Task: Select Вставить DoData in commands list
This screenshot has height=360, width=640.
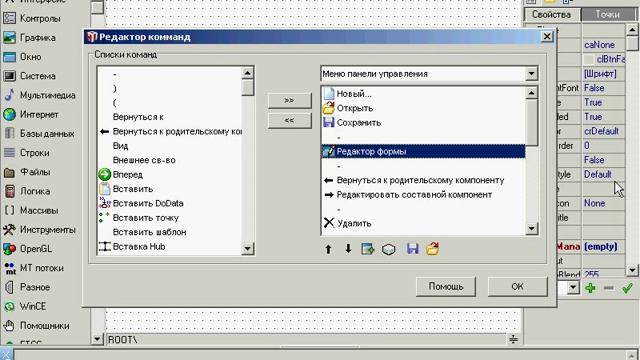Action: point(170,203)
